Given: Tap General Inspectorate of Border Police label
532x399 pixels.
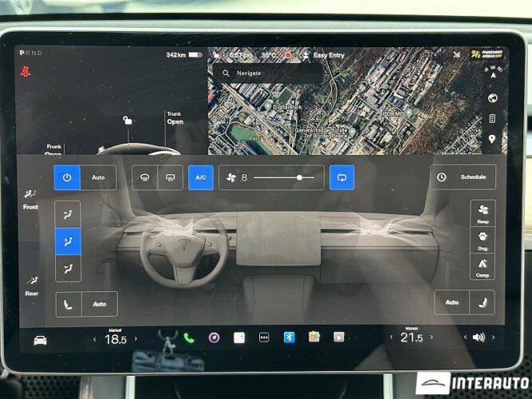Looking at the screenshot, I should pos(321,133).
